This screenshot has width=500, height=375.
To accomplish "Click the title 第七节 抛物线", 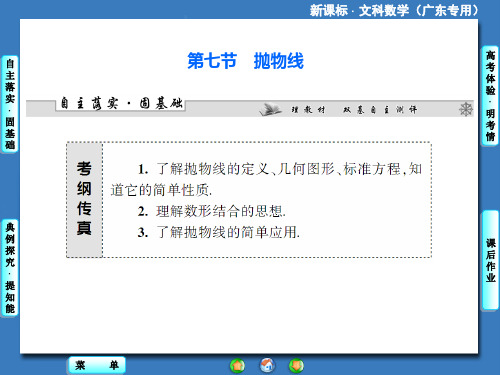I will click(x=245, y=61).
